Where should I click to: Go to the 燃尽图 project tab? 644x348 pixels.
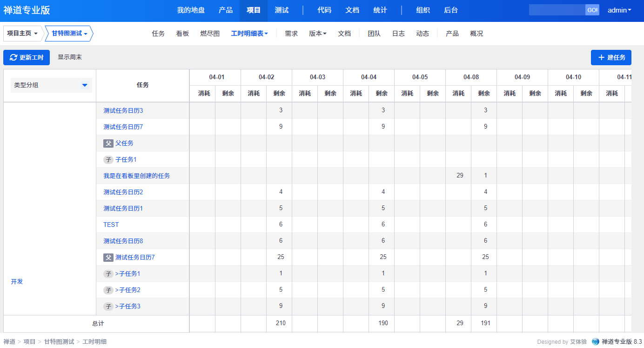(x=210, y=34)
